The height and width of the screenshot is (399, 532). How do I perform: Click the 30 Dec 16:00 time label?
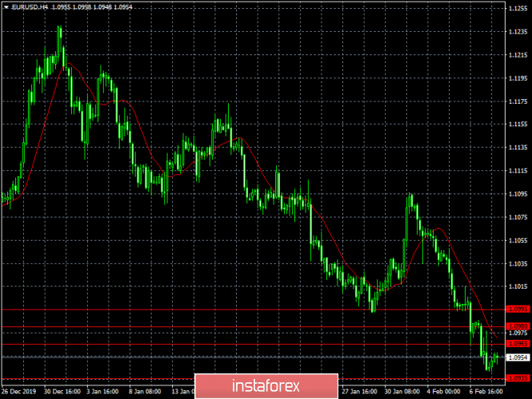[x=62, y=391]
